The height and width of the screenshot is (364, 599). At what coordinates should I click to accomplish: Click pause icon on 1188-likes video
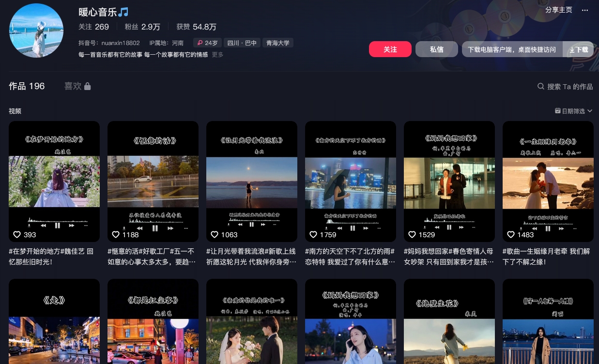coord(155,228)
